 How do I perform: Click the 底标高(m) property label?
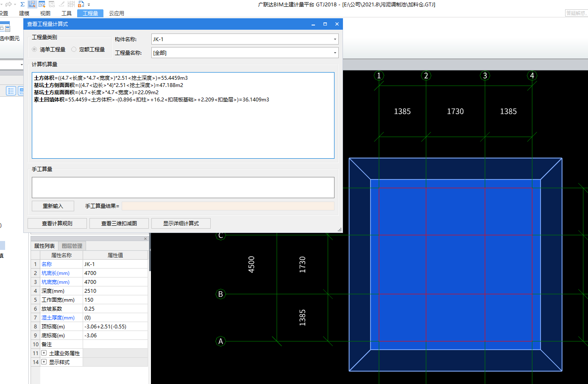(53, 336)
